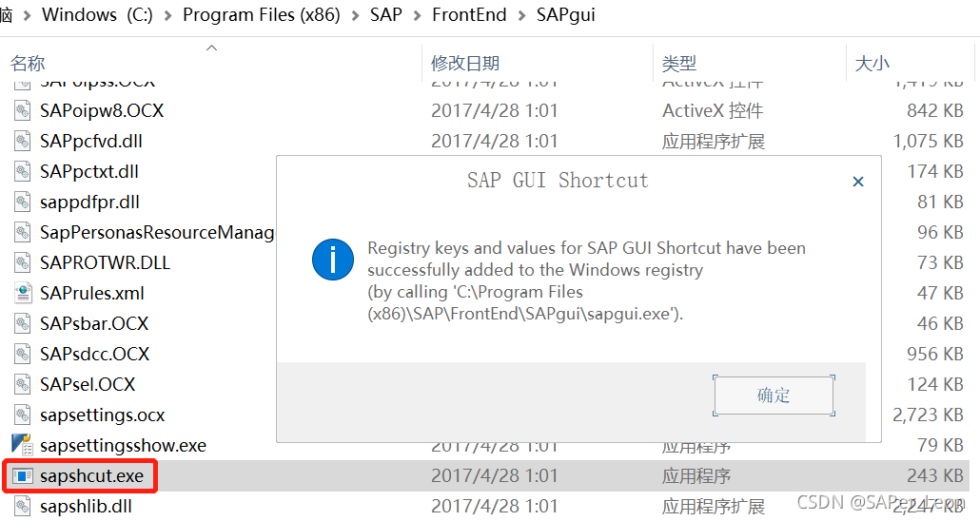Viewport: 980px width, 521px height.
Task: Confirm the dialog with the 确定 button
Action: [774, 396]
